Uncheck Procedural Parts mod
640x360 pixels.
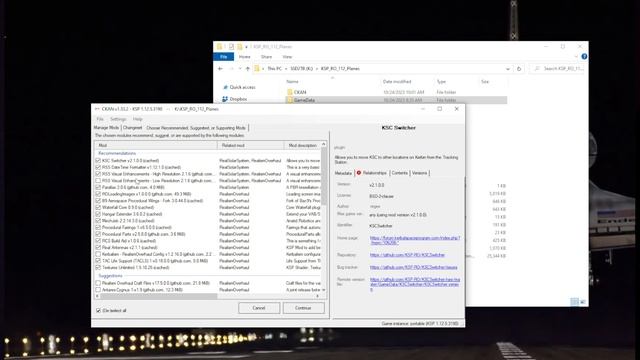point(98,234)
